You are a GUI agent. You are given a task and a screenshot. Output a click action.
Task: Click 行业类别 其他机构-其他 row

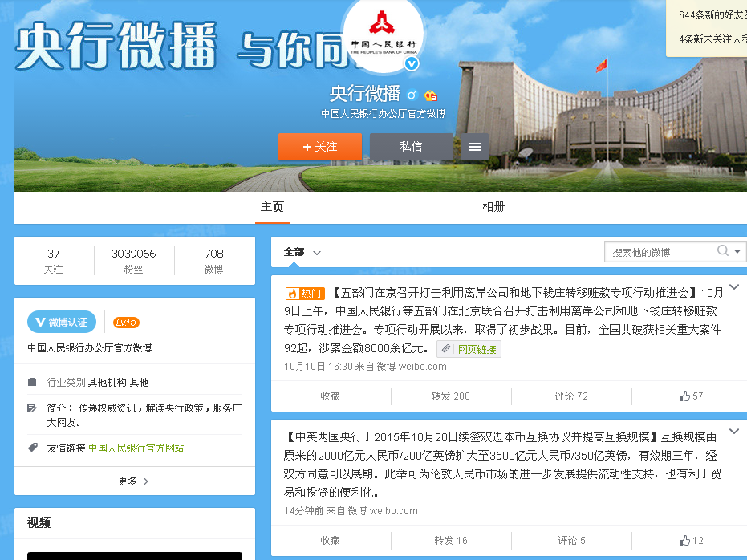(135, 382)
